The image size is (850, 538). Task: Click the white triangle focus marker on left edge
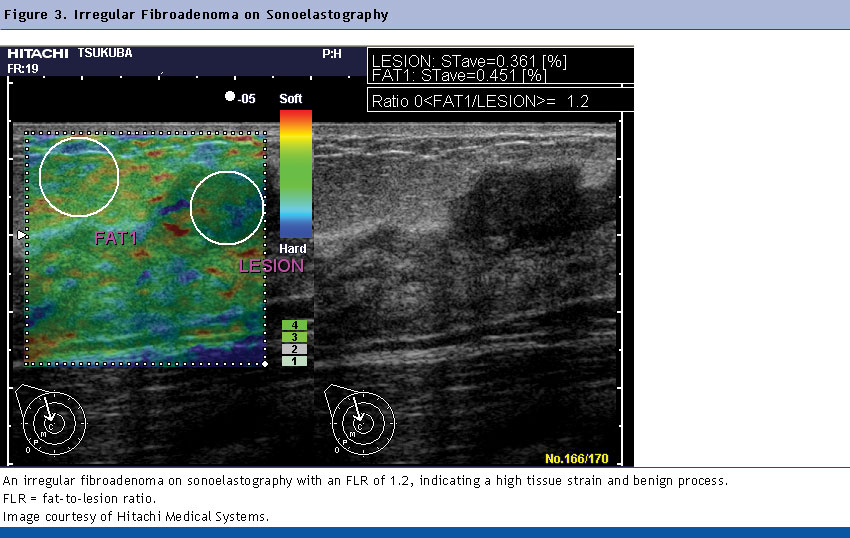coord(21,235)
